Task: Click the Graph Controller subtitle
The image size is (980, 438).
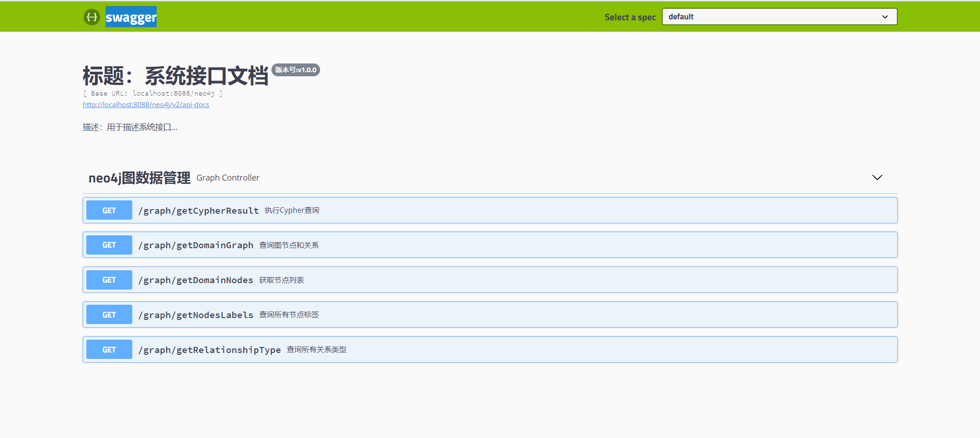Action: [x=228, y=178]
